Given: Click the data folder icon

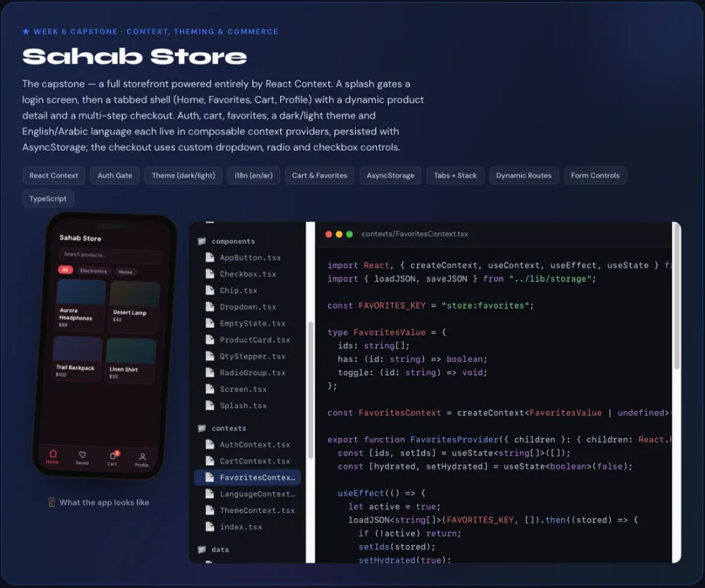Looking at the screenshot, I should point(202,549).
